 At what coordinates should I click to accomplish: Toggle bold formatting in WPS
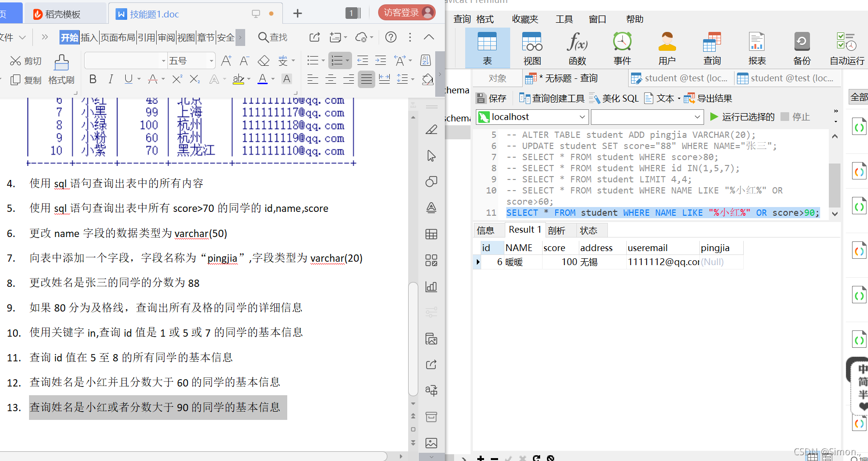[x=93, y=79]
